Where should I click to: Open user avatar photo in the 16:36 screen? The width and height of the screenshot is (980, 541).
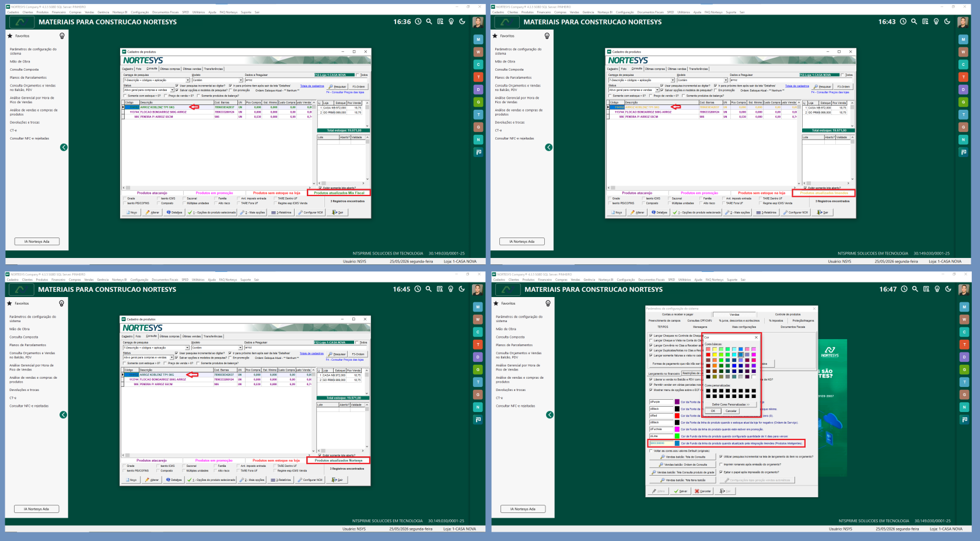click(x=478, y=22)
